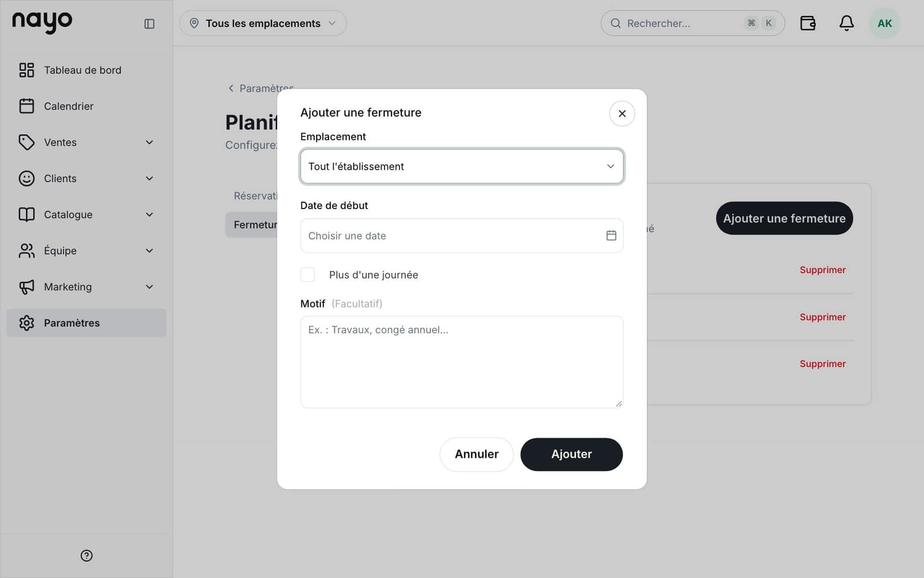Expand the Équipe menu chevron

[x=150, y=250]
